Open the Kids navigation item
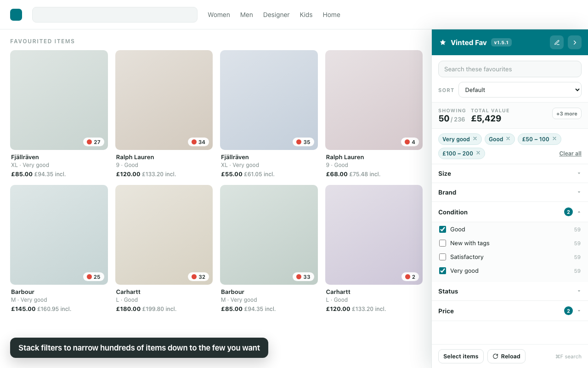The width and height of the screenshot is (588, 368). pos(306,15)
